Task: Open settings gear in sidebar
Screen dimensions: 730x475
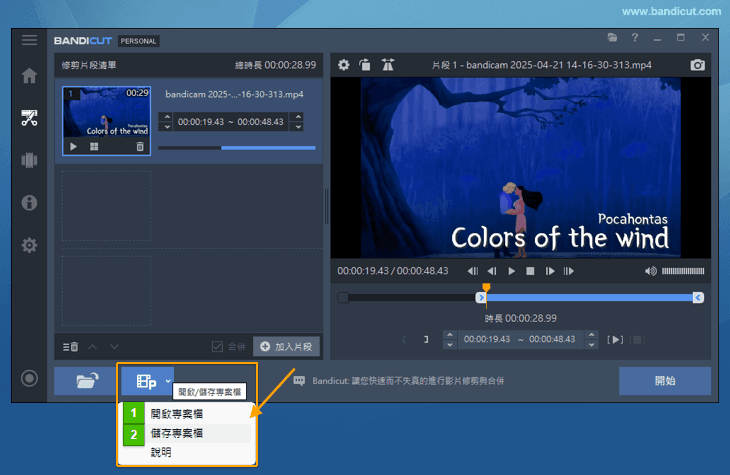Action: click(x=29, y=245)
